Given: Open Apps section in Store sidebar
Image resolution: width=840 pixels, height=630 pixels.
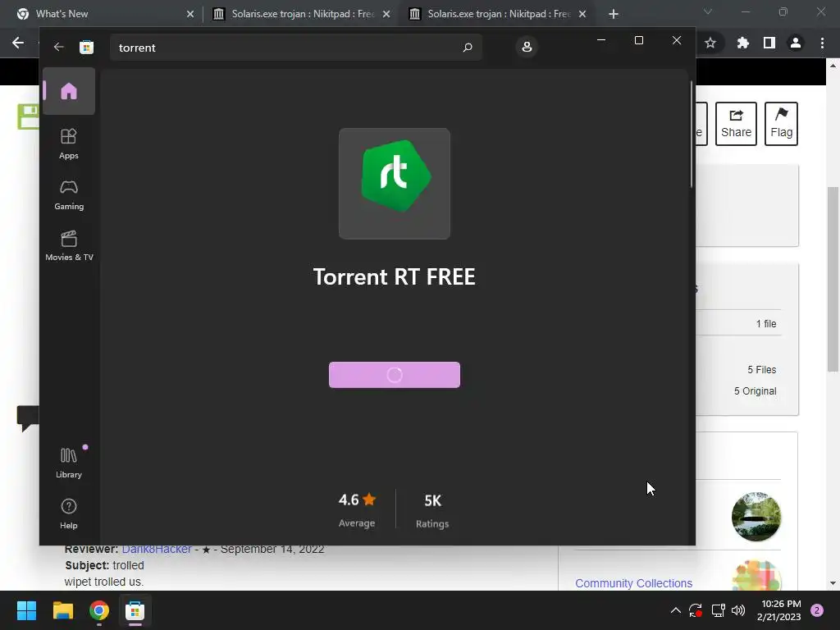Looking at the screenshot, I should point(69,144).
